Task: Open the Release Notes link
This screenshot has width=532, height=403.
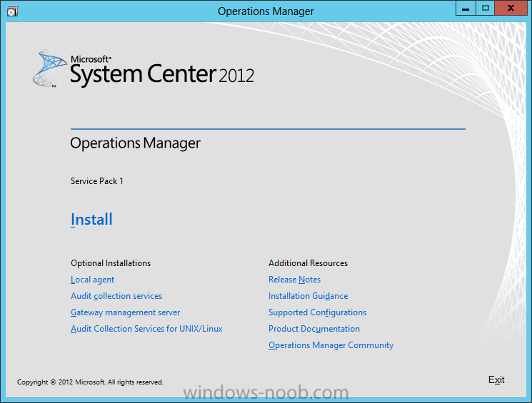Action: (x=294, y=280)
